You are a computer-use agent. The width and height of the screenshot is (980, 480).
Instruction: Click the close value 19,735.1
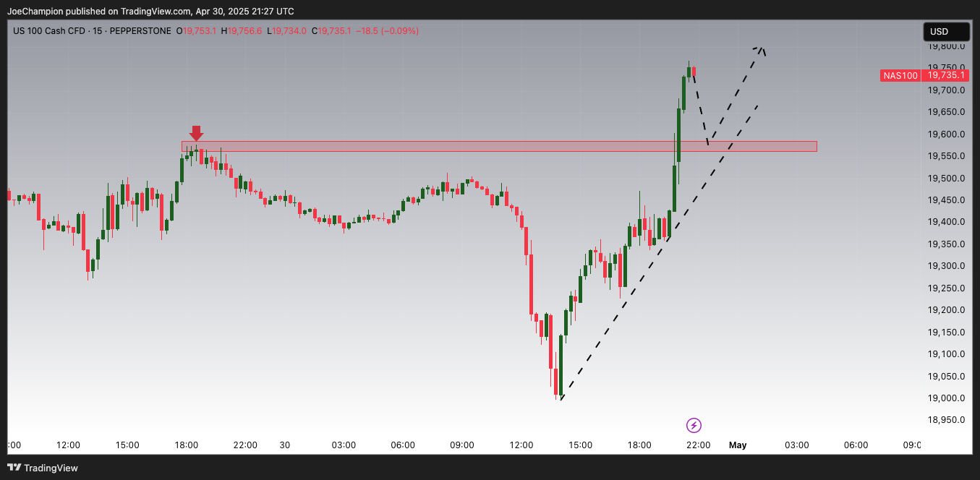[x=335, y=31]
